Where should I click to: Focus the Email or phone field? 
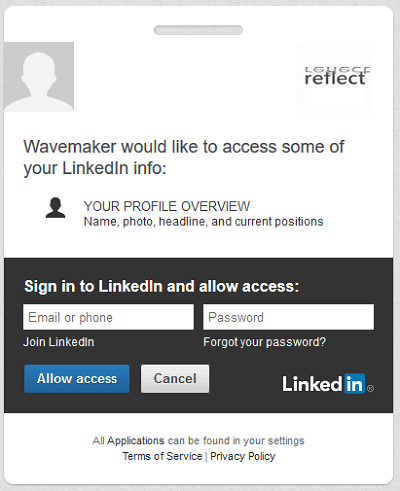pyautogui.click(x=108, y=317)
